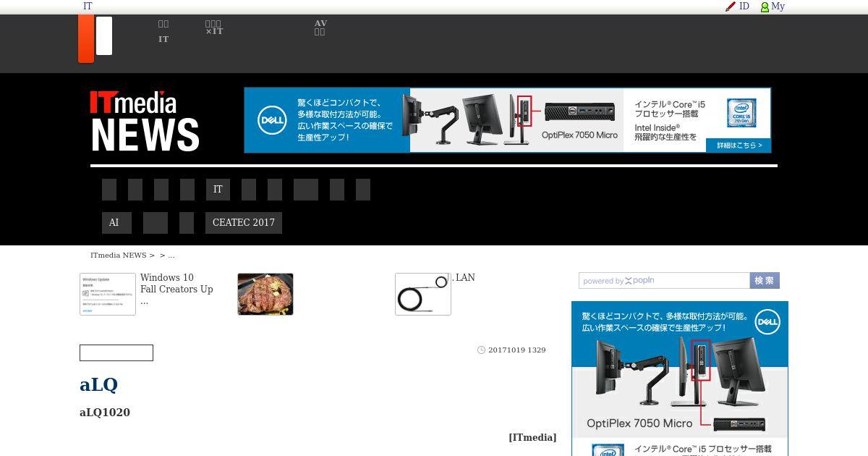Viewport: 868px width, 456px height.
Task: Open the cable article thumbnail
Action: (423, 294)
